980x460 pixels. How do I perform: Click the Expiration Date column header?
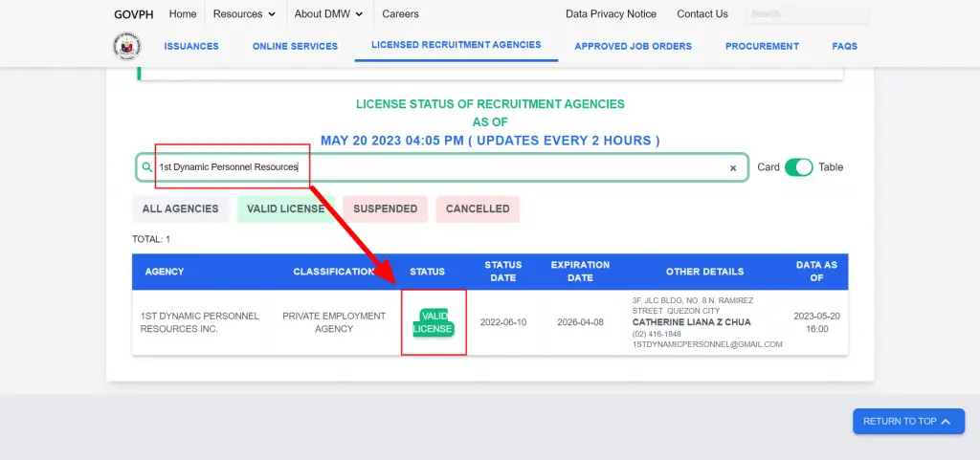coord(580,272)
